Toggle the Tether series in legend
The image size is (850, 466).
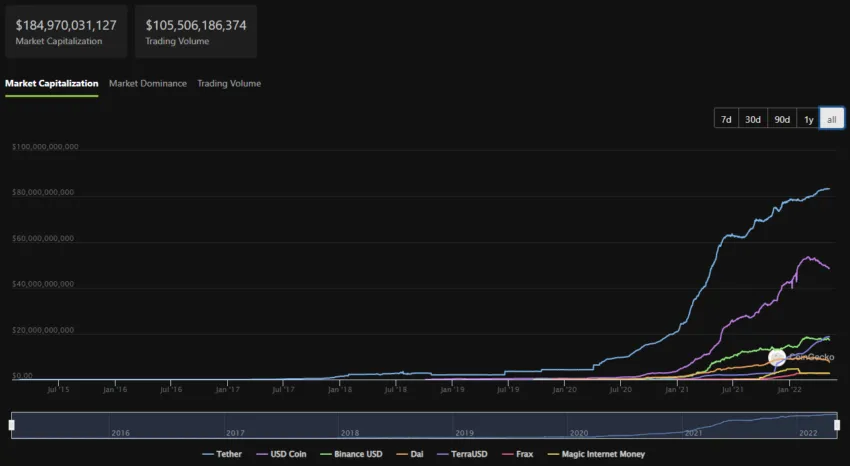coord(222,454)
